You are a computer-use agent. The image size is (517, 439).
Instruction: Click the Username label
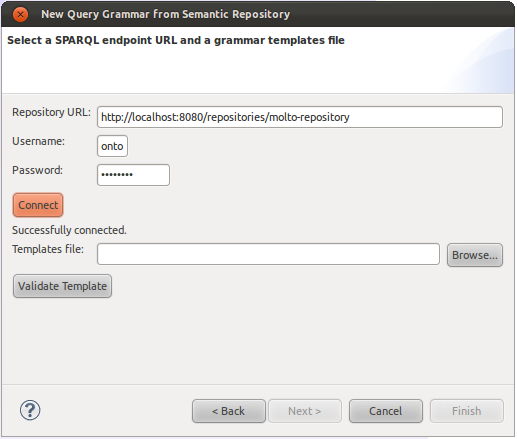coord(38,141)
